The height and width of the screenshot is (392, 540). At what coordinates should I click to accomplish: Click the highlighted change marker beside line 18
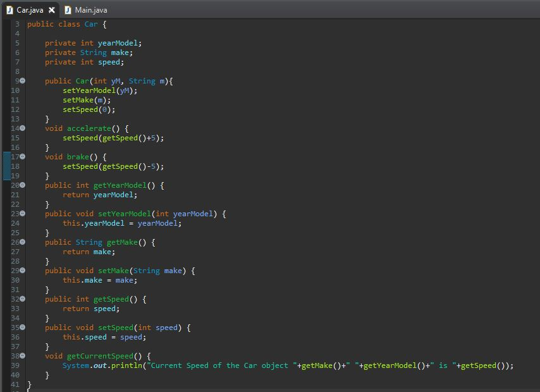click(6, 166)
